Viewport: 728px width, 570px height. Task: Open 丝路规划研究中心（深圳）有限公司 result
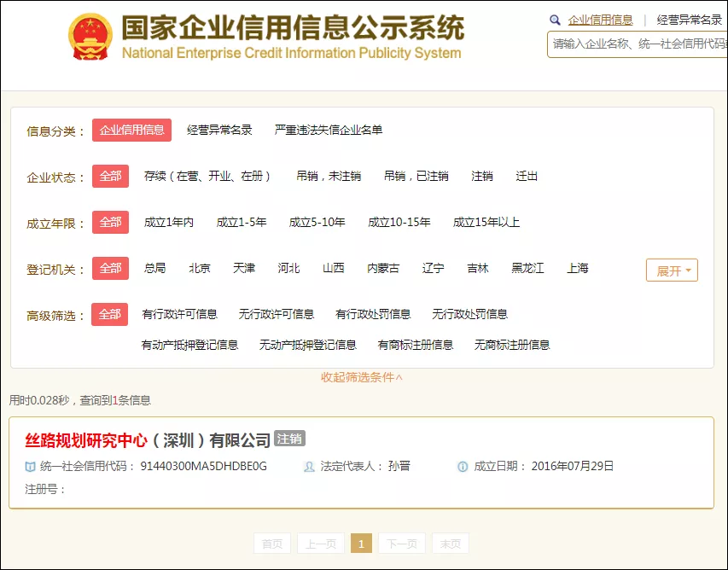148,440
